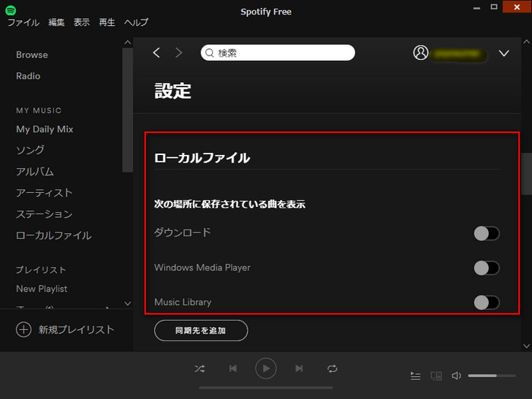Open the ファイル menu
The width and height of the screenshot is (532, 399).
24,22
